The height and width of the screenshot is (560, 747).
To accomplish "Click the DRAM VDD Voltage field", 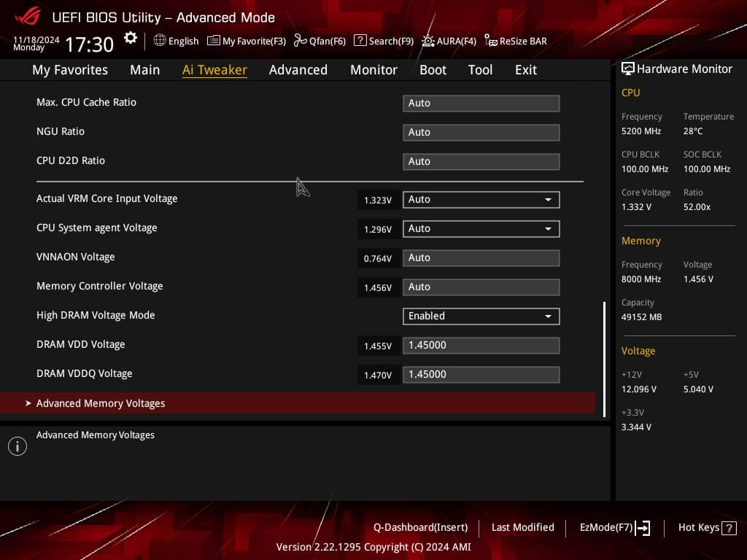I will click(481, 345).
